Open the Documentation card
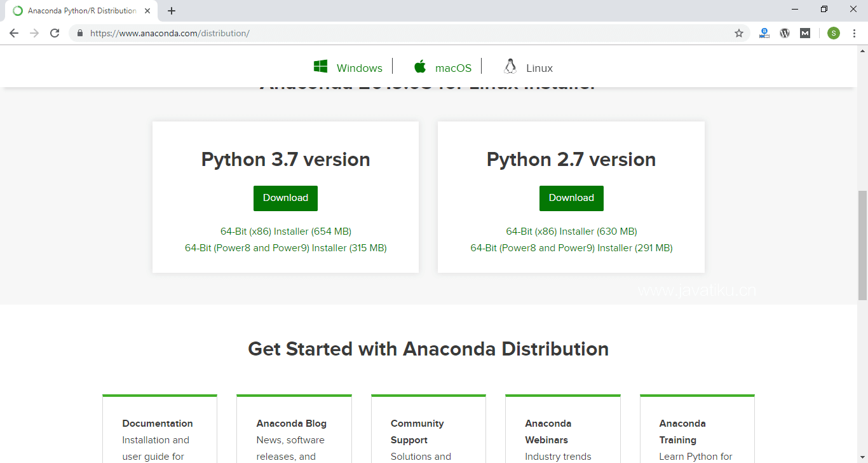Screen dimensions: 868x463 click(159, 429)
